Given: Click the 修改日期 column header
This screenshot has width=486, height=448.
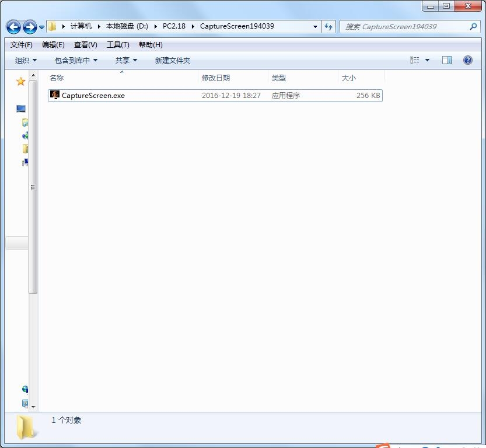Looking at the screenshot, I should [x=216, y=78].
